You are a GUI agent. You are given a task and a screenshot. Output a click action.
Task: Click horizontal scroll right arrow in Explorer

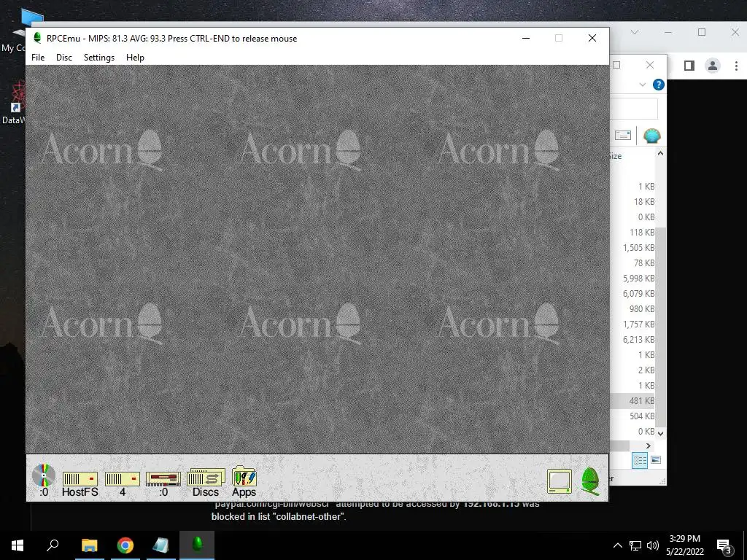(x=648, y=446)
